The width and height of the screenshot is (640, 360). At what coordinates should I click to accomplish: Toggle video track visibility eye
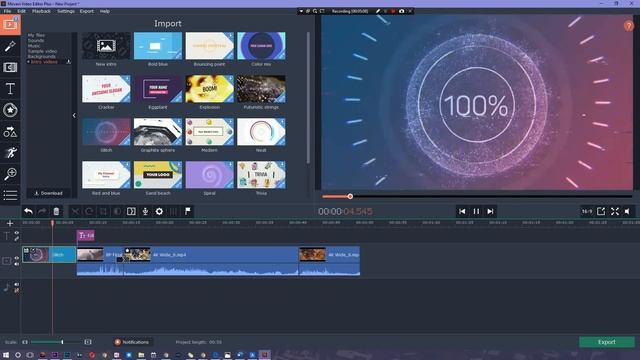click(x=17, y=258)
